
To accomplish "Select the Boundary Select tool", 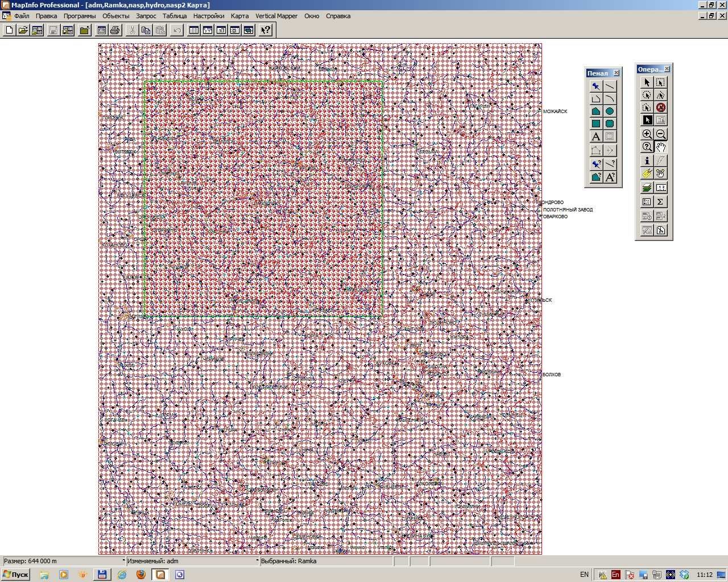I will click(647, 107).
